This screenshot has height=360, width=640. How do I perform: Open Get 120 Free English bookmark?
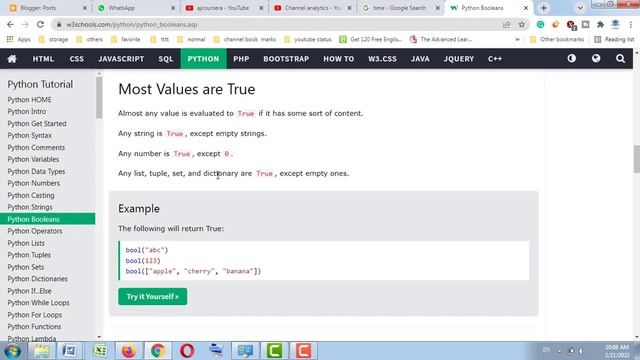click(371, 39)
